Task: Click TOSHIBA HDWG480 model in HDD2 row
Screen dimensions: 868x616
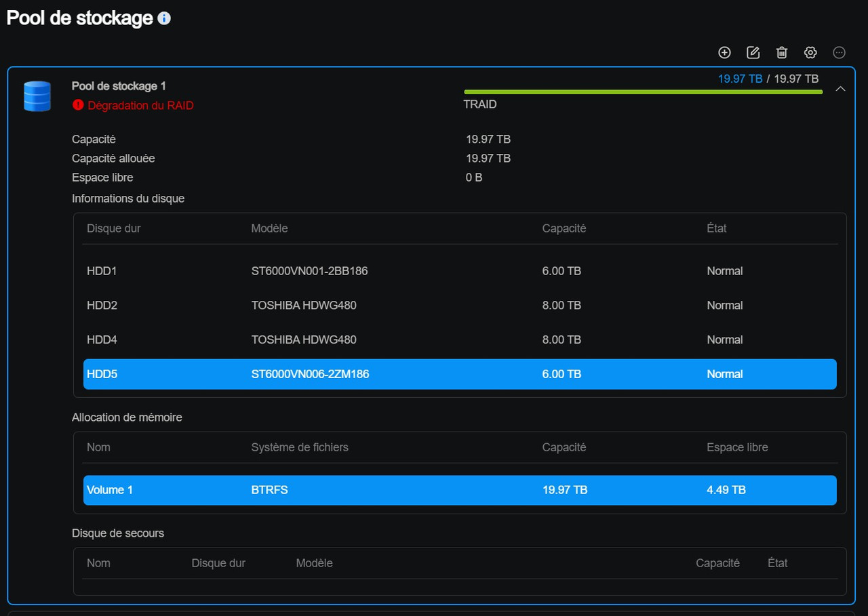Action: click(304, 306)
